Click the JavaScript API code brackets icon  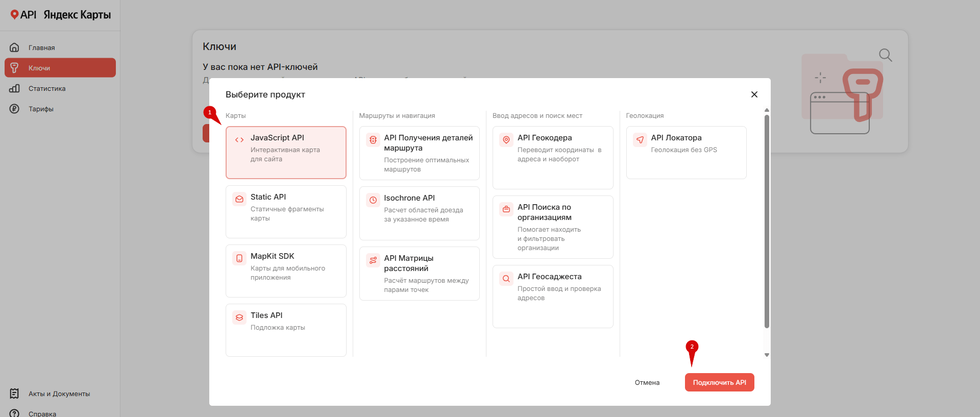point(239,140)
